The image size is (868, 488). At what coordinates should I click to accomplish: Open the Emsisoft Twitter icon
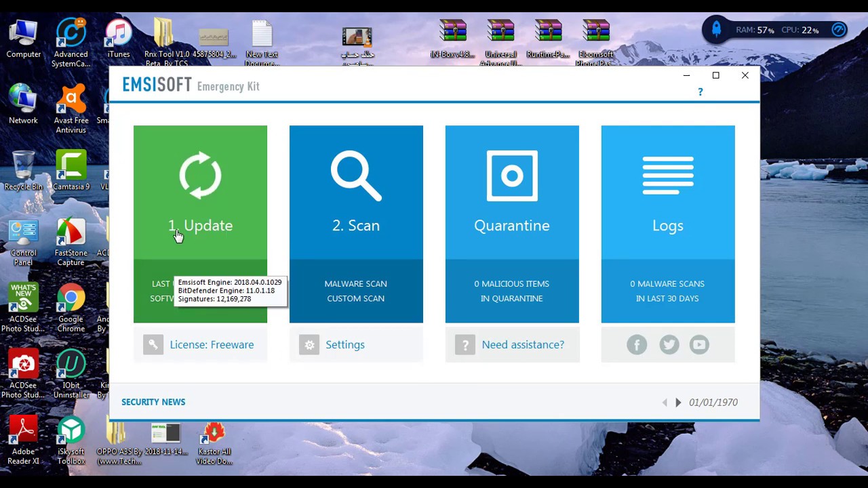coord(669,345)
